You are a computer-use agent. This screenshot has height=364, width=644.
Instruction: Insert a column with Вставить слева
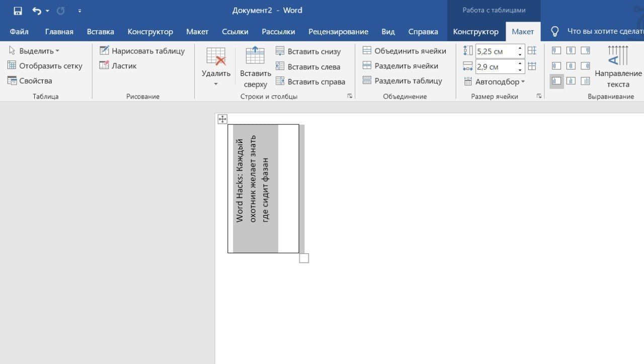click(307, 66)
